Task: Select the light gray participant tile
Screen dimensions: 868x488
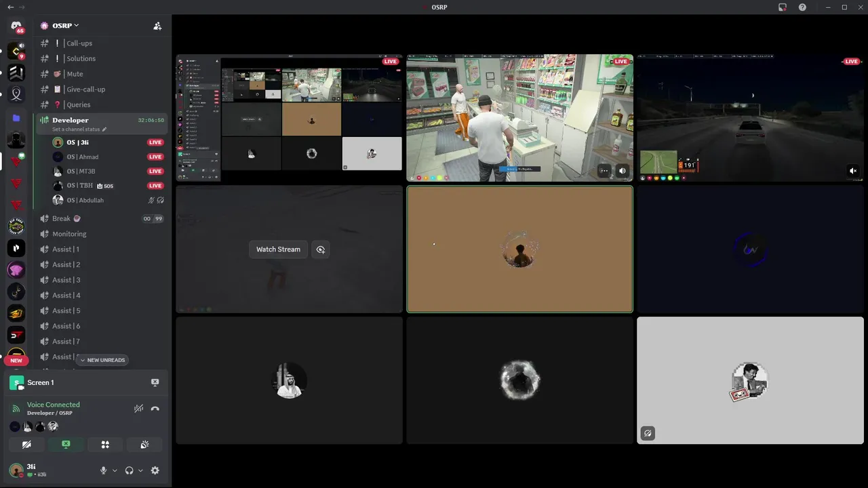Action: 750,380
